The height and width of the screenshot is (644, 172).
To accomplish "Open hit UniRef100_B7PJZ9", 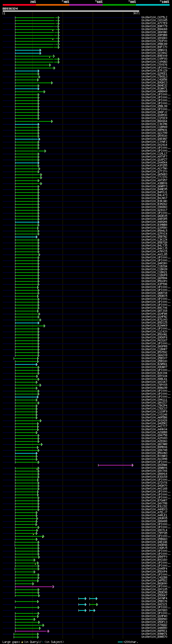I will [154, 71].
